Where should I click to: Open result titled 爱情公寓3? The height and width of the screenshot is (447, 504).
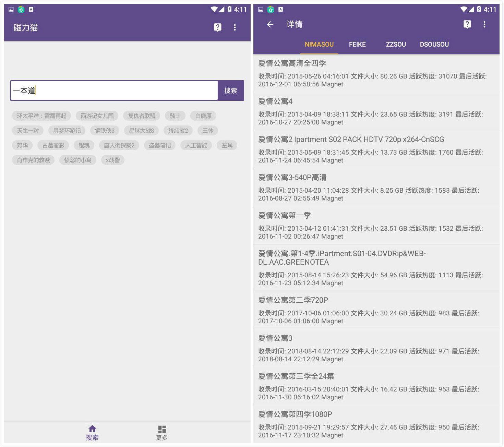tap(376, 348)
